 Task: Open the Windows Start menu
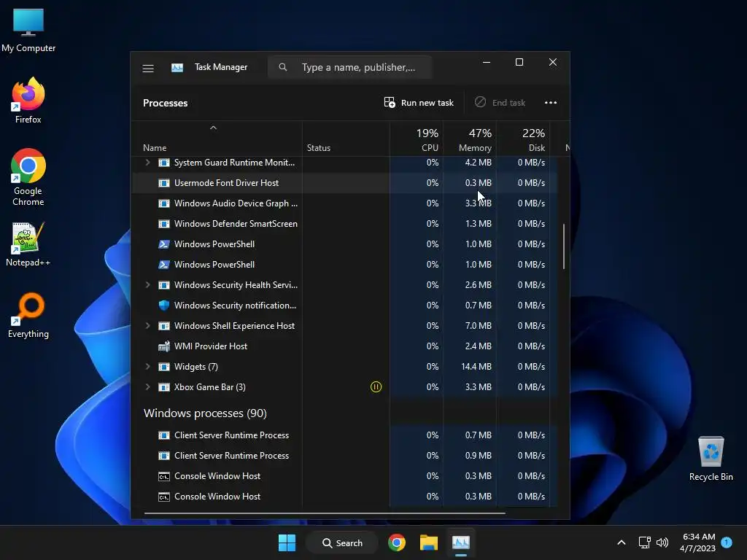287,542
